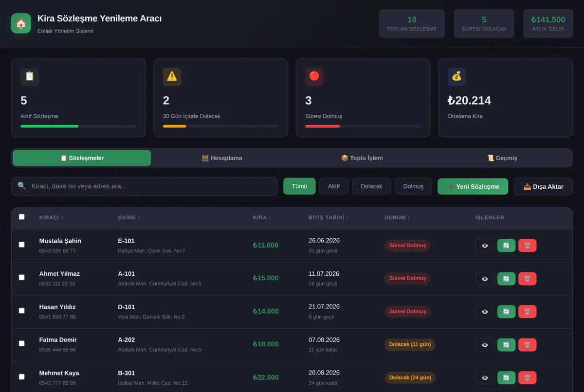Viewport: 584px width, 392px height.
Task: View Mustafa Şahin's contract details eye icon
Action: click(x=485, y=246)
